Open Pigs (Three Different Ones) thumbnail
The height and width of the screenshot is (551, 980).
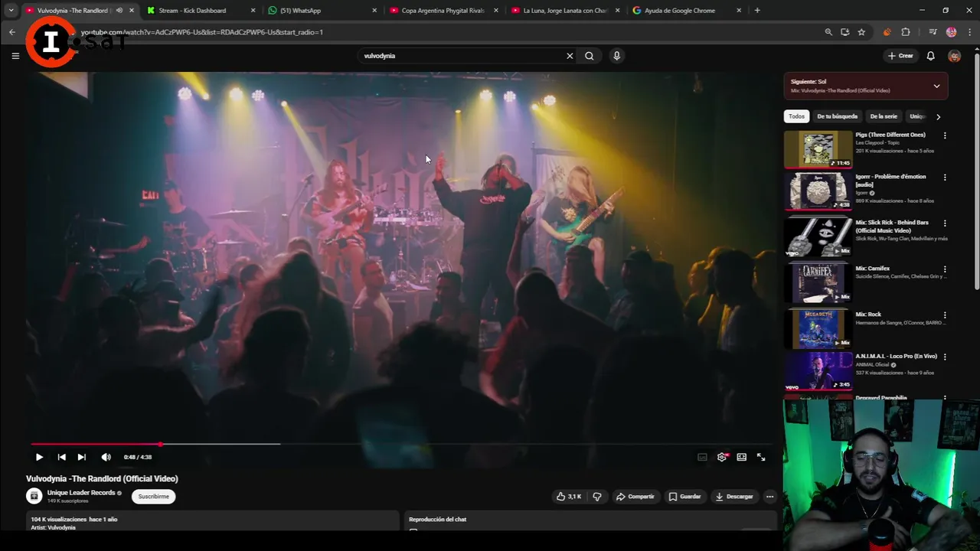click(x=818, y=149)
